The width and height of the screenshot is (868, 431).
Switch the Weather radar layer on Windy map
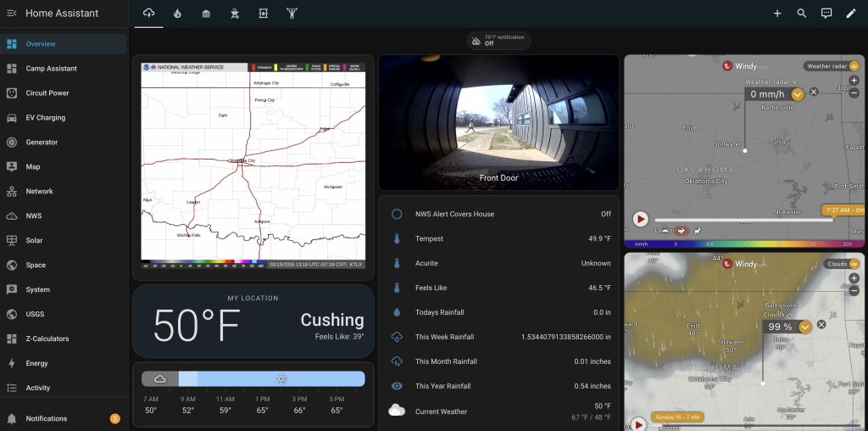coord(831,65)
